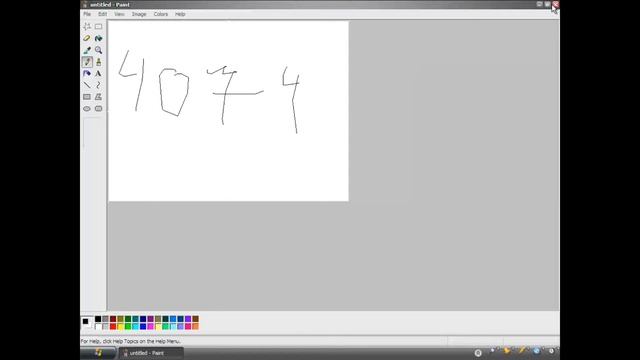Screen dimensions: 640x360
Task: Pick the Polygon shape tool
Action: (98, 97)
